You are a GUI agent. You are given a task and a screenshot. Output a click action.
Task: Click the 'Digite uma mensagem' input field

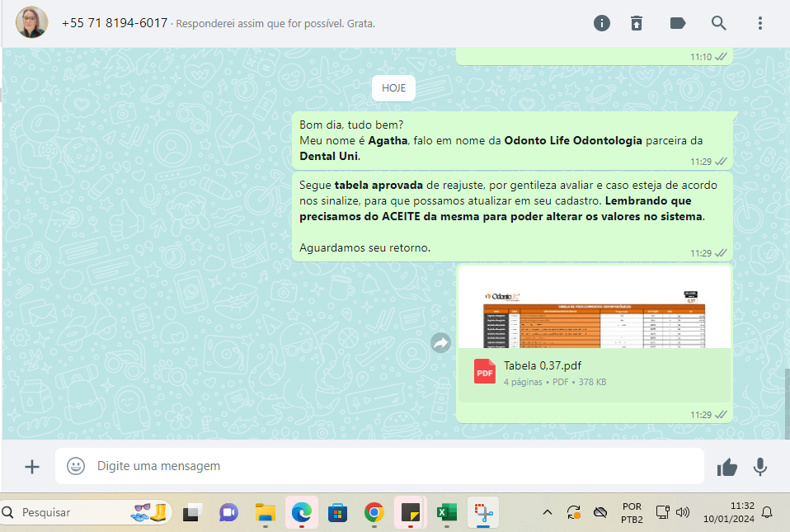point(388,467)
